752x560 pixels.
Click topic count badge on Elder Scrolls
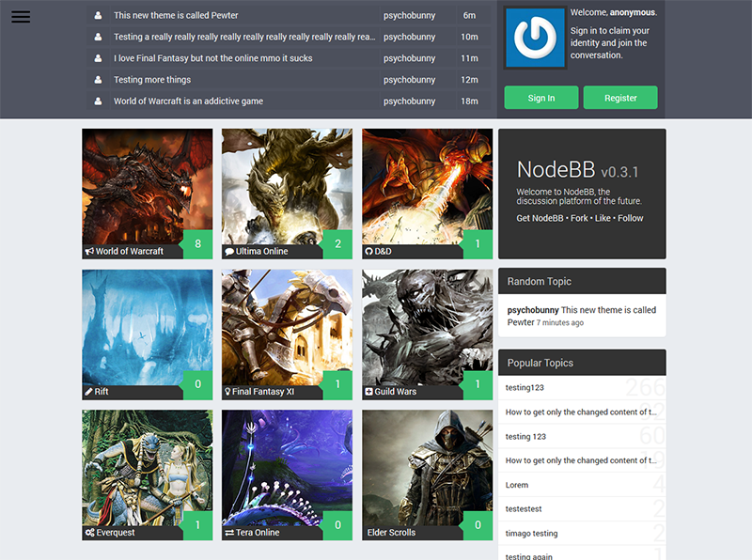pyautogui.click(x=478, y=525)
